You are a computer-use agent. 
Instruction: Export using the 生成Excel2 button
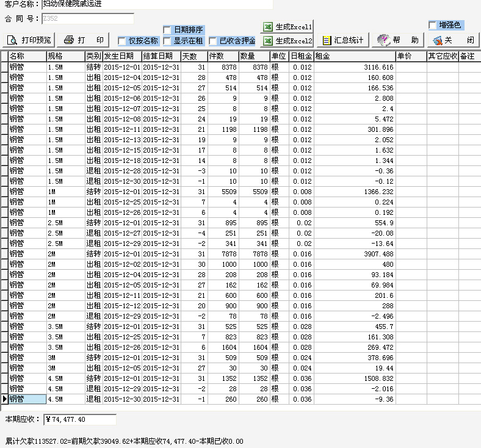(287, 41)
